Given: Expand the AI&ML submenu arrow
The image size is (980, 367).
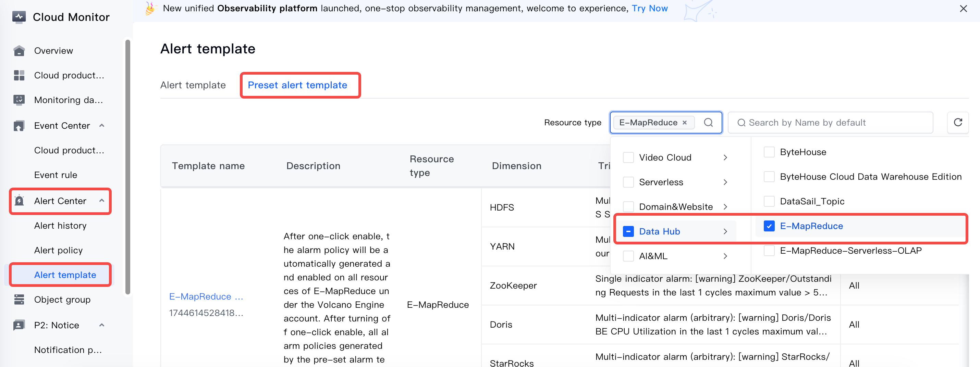Looking at the screenshot, I should [725, 256].
